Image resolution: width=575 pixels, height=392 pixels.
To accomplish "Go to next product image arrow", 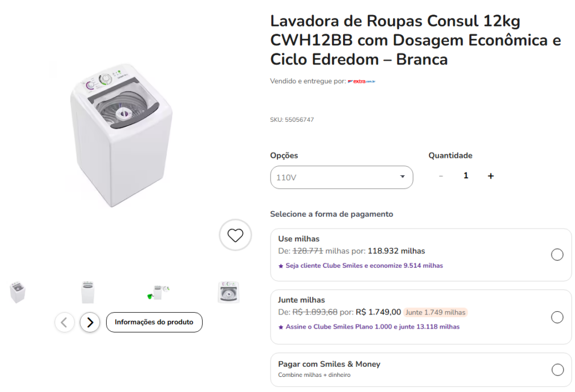I will click(x=90, y=322).
